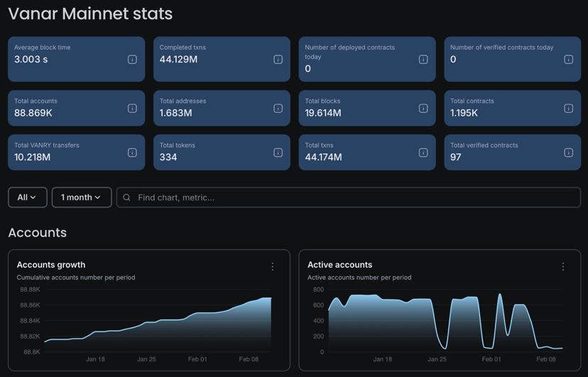
Task: Open Total contracts info icon
Action: coord(568,108)
